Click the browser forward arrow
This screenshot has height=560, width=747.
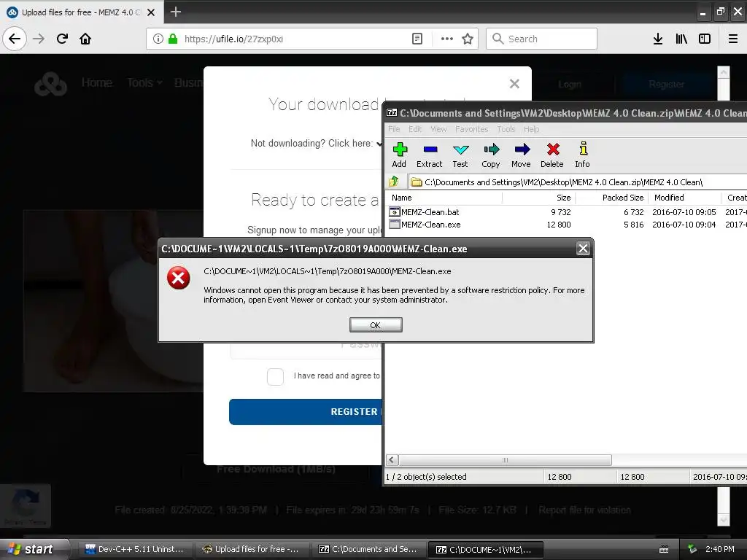tap(39, 39)
